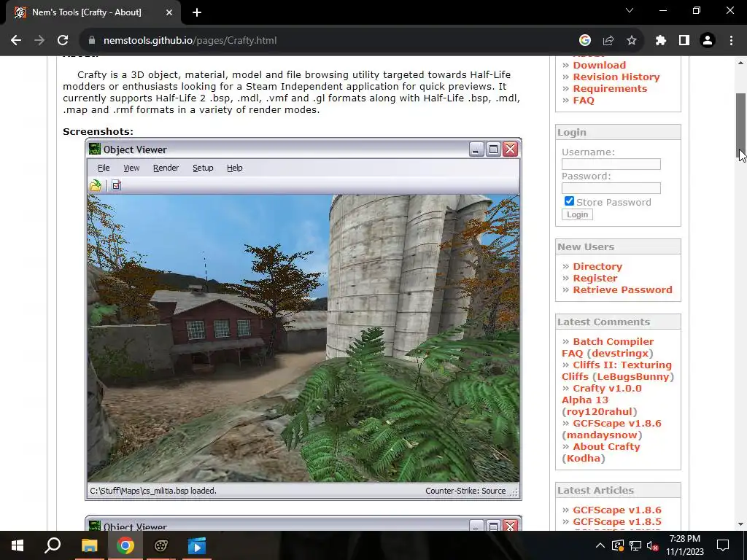The image size is (747, 560).
Task: Click Render menu in Object Viewer screenshot
Action: (166, 168)
